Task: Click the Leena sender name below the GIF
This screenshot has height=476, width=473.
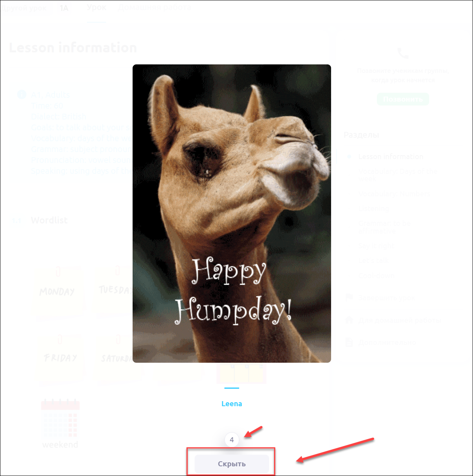Action: tap(231, 404)
